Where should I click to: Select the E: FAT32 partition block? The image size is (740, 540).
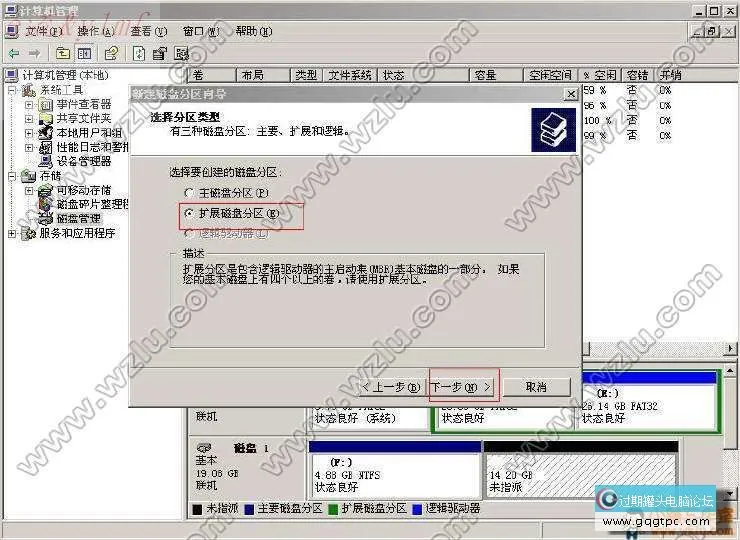coord(648,401)
